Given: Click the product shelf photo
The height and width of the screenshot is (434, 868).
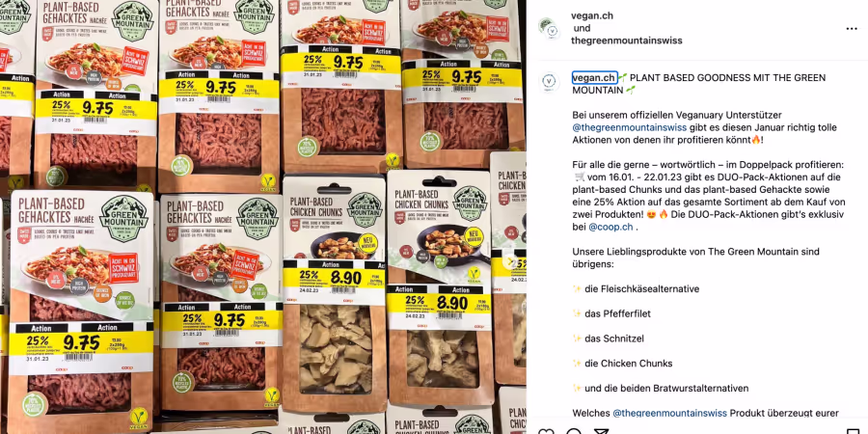Looking at the screenshot, I should (x=263, y=217).
